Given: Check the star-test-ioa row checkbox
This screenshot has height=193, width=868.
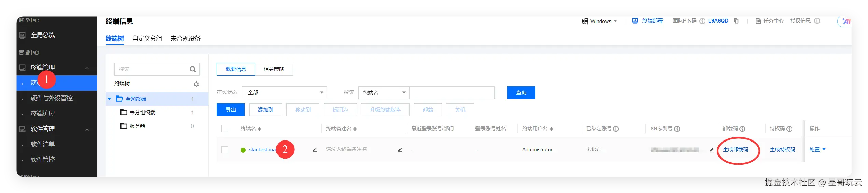Looking at the screenshot, I should pyautogui.click(x=225, y=150).
